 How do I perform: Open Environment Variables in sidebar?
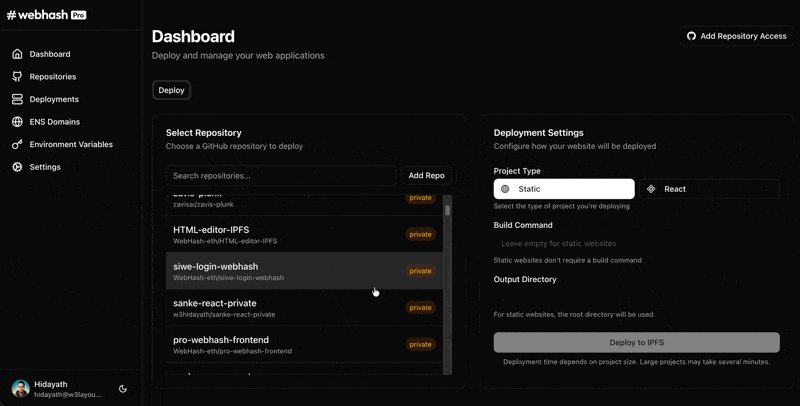[71, 144]
